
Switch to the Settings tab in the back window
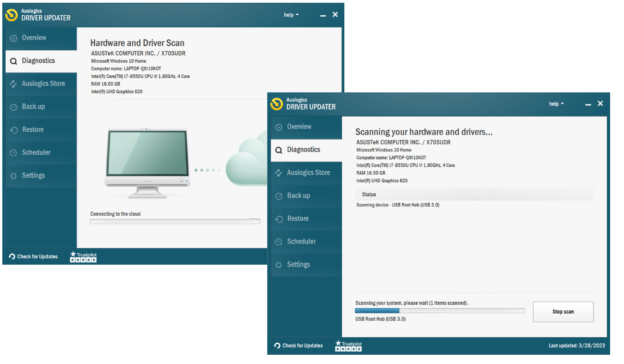point(33,176)
